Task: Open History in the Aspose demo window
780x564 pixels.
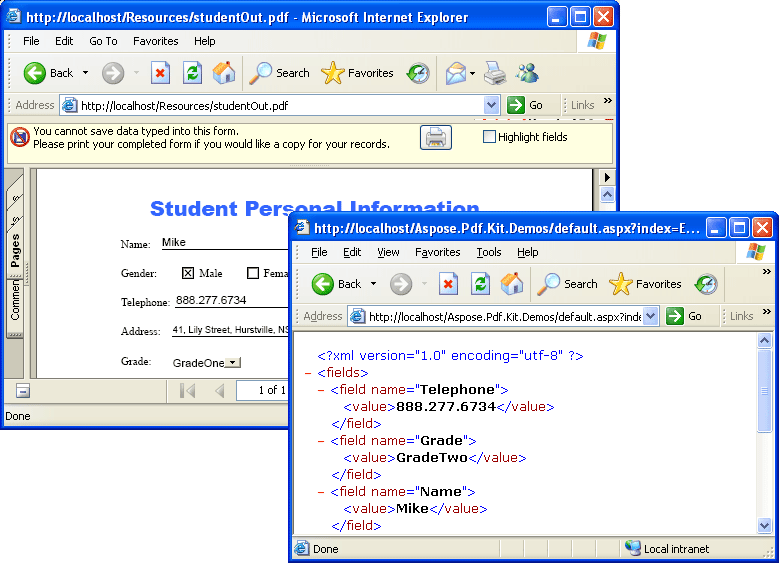Action: (706, 284)
